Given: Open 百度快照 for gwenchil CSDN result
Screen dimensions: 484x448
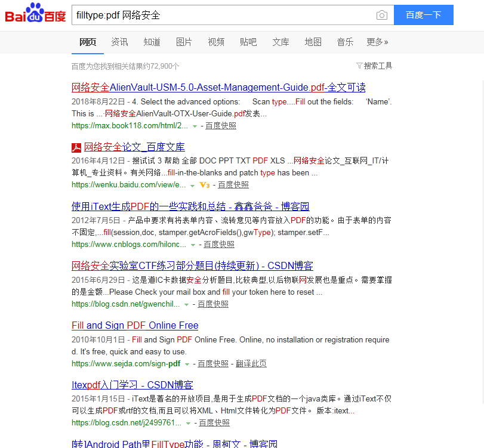Looking at the screenshot, I should tap(213, 304).
